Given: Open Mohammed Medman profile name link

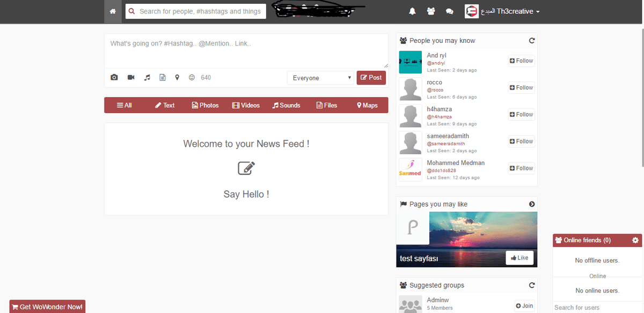Looking at the screenshot, I should click(456, 163).
